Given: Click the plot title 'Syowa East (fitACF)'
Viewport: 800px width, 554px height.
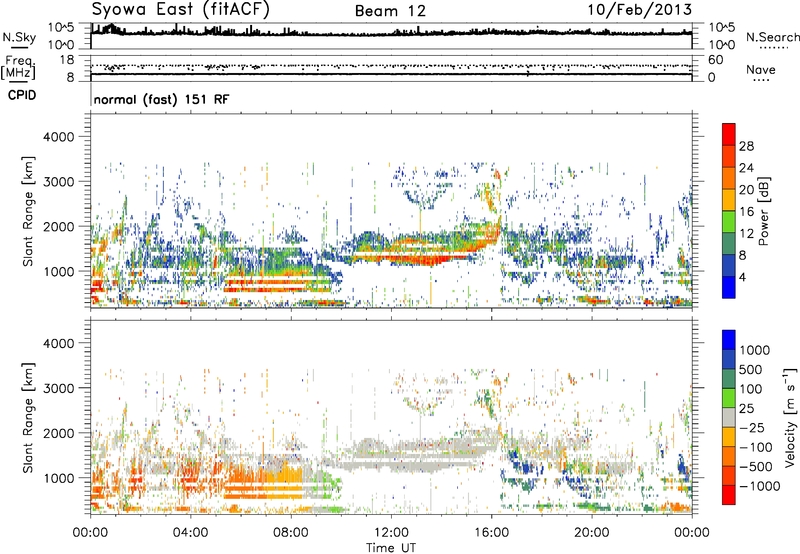Looking at the screenshot, I should [180, 10].
